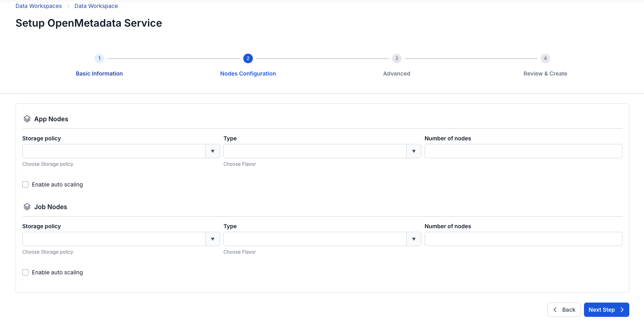The image size is (644, 328).
Task: Open App Nodes Type flavor dropdown arrow
Action: pyautogui.click(x=414, y=151)
